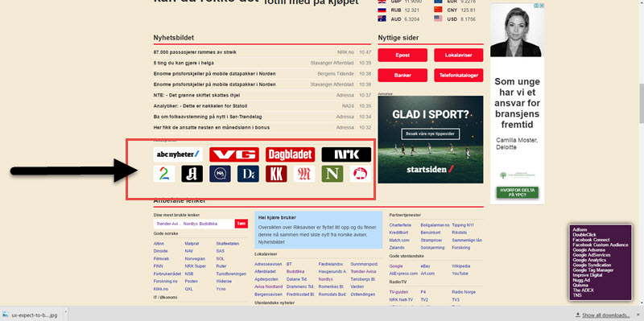Click the GLAD I SPORT ad banner

[x=431, y=139]
